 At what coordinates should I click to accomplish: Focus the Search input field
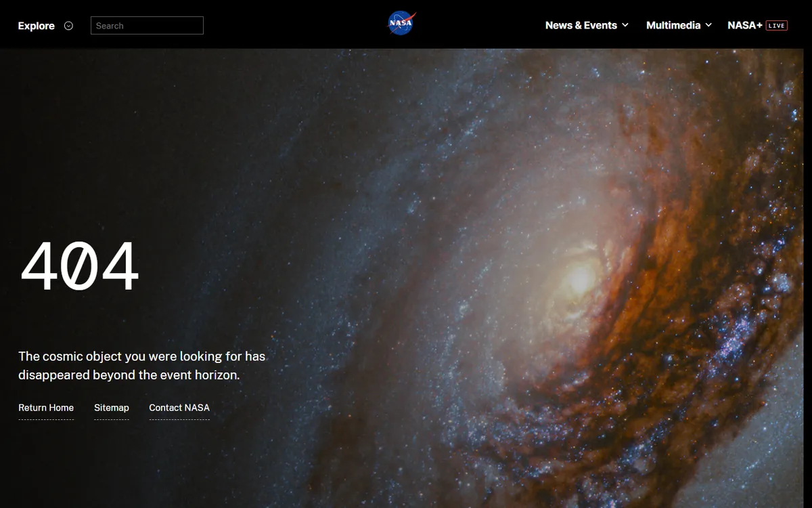(147, 26)
